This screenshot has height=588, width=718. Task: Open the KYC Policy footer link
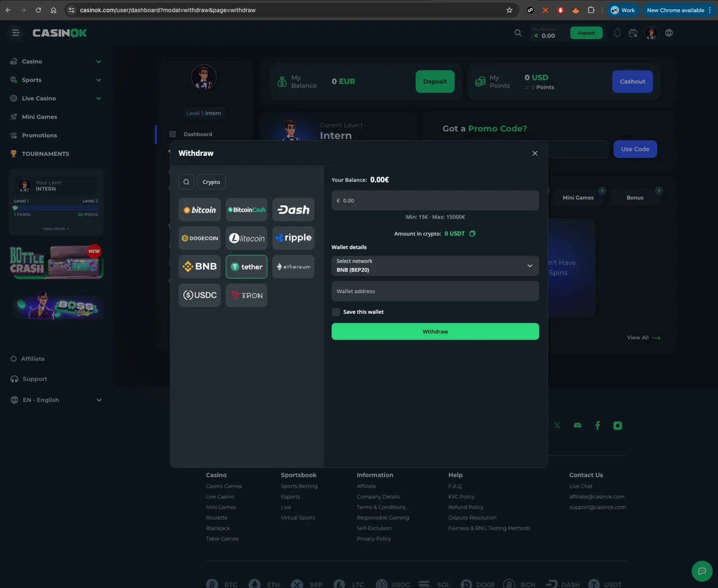pyautogui.click(x=461, y=497)
